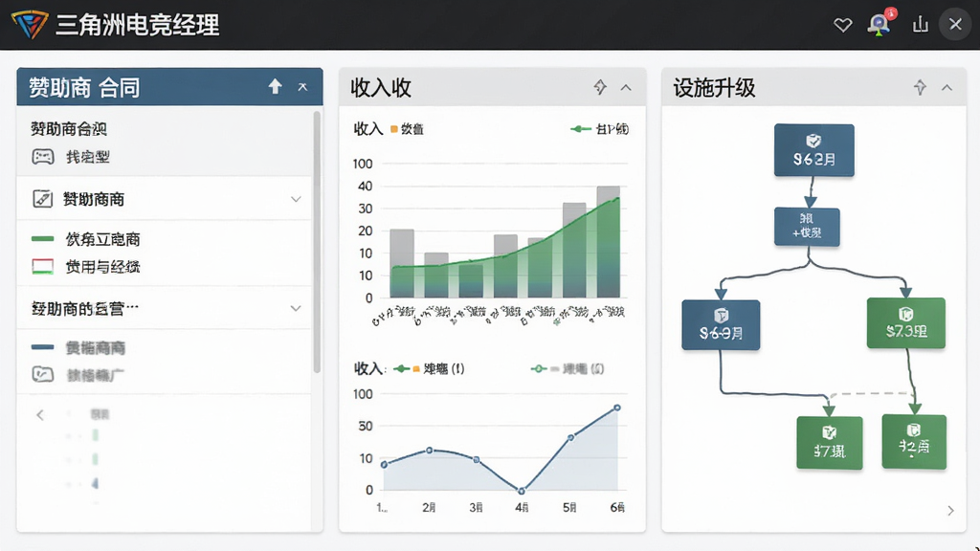Viewport: 980px width, 551px height.
Task: Expand the 赞助商商 dropdown arrow
Action: 296,199
